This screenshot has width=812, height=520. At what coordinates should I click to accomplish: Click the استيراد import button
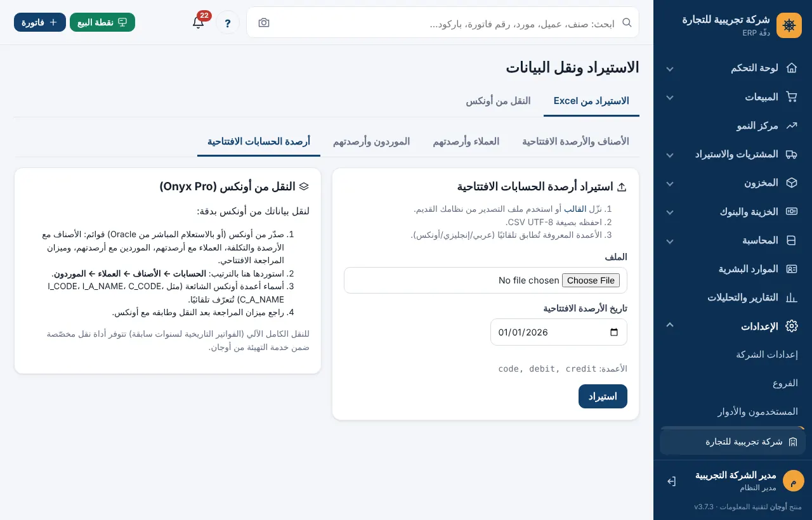click(x=603, y=396)
